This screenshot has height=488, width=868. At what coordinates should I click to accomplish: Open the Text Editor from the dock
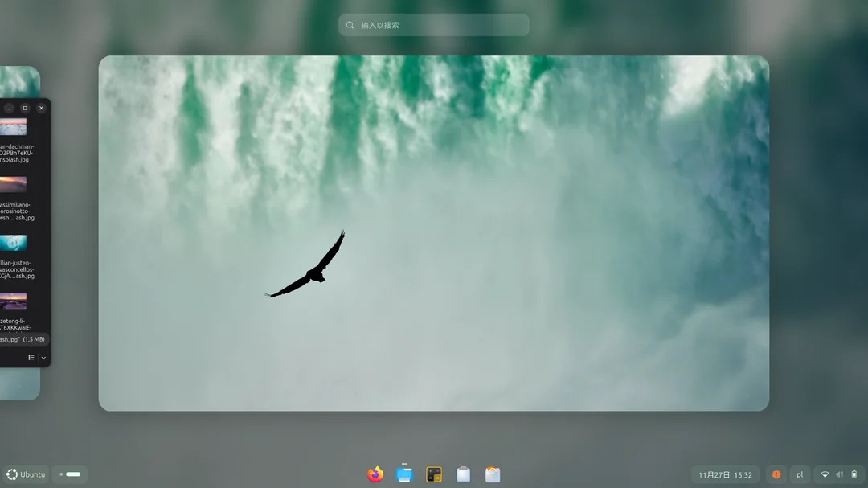pyautogui.click(x=463, y=474)
